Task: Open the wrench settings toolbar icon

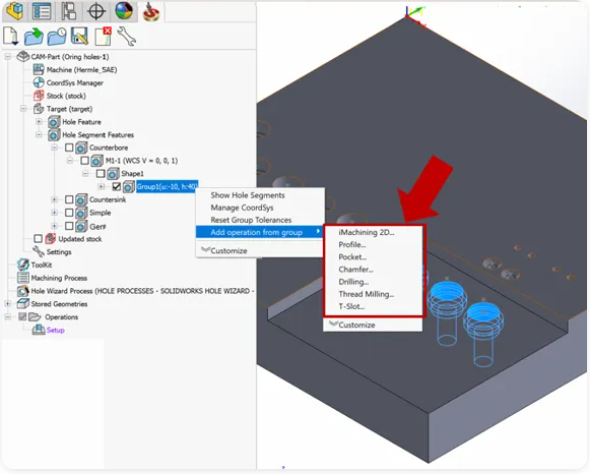Action: pos(126,36)
